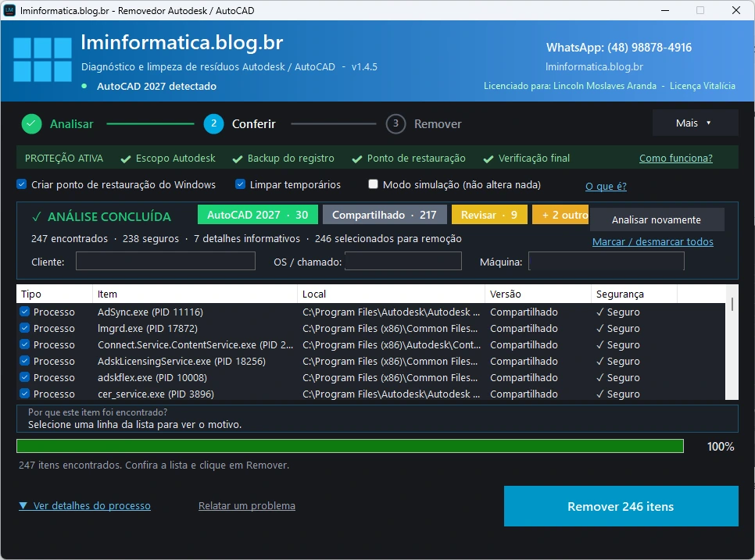
Task: Click the step 3 Remover circle
Action: pos(395,124)
